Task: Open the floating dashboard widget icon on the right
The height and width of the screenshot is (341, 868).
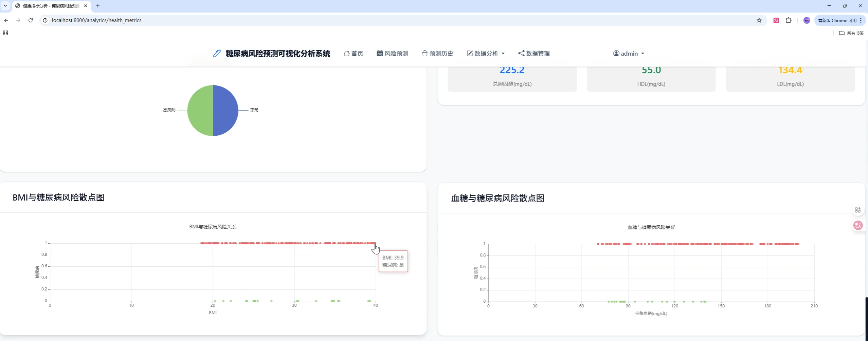Action: click(x=857, y=209)
